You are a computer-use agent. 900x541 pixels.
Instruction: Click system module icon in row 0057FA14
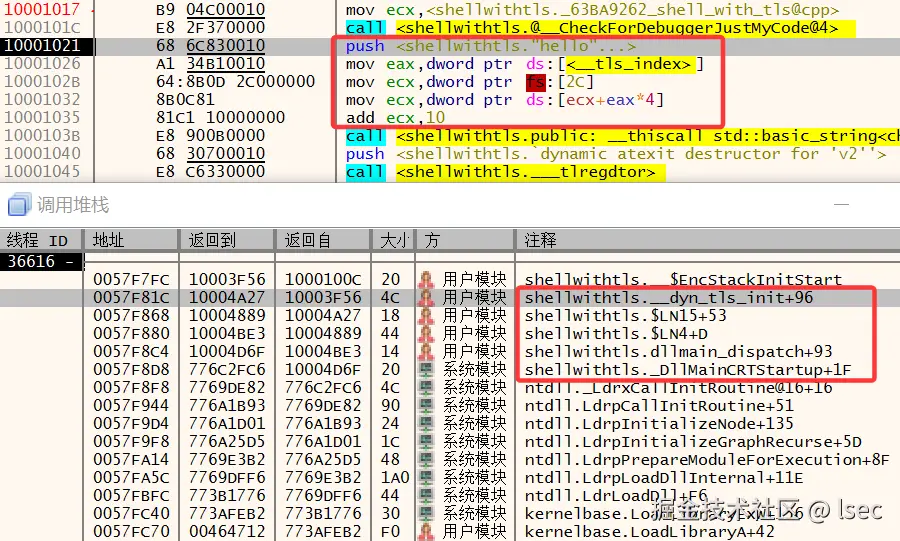[x=426, y=460]
